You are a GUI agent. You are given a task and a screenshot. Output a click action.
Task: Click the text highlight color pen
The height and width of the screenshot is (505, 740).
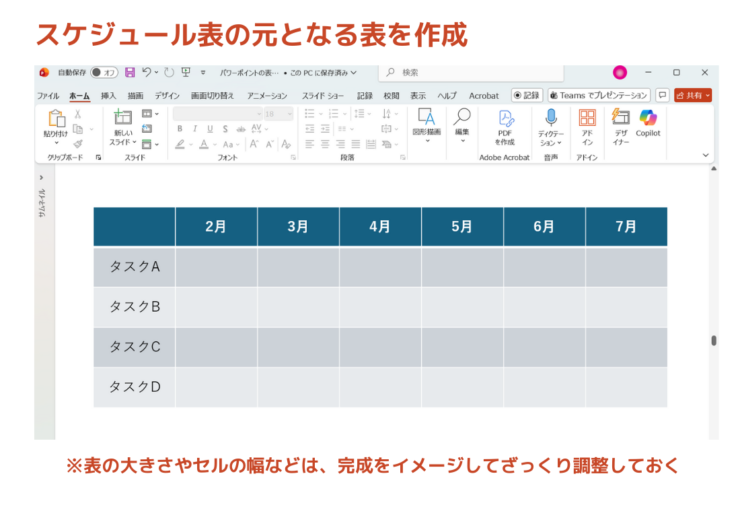click(x=180, y=144)
